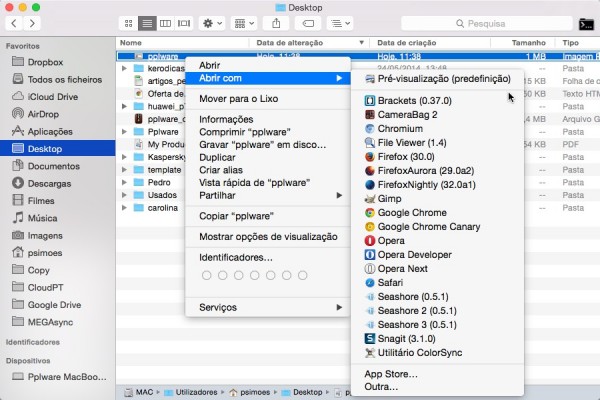The width and height of the screenshot is (600, 400).
Task: Open with Gimp
Action: [437, 199]
